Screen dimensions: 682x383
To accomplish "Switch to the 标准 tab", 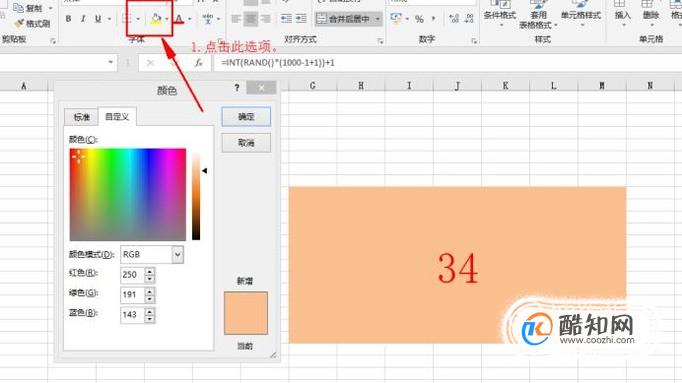I will click(x=81, y=117).
